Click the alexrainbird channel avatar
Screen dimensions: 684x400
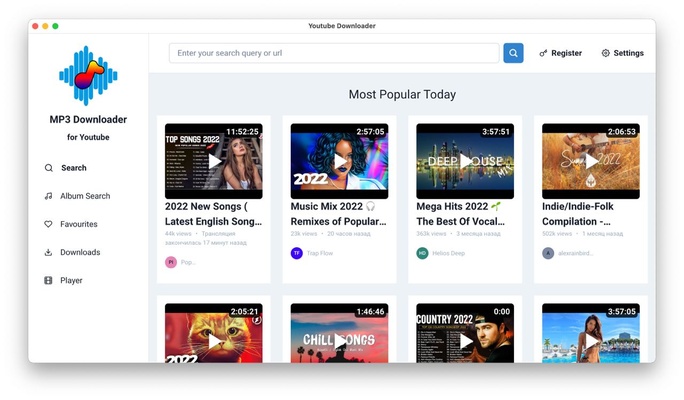pyautogui.click(x=548, y=253)
